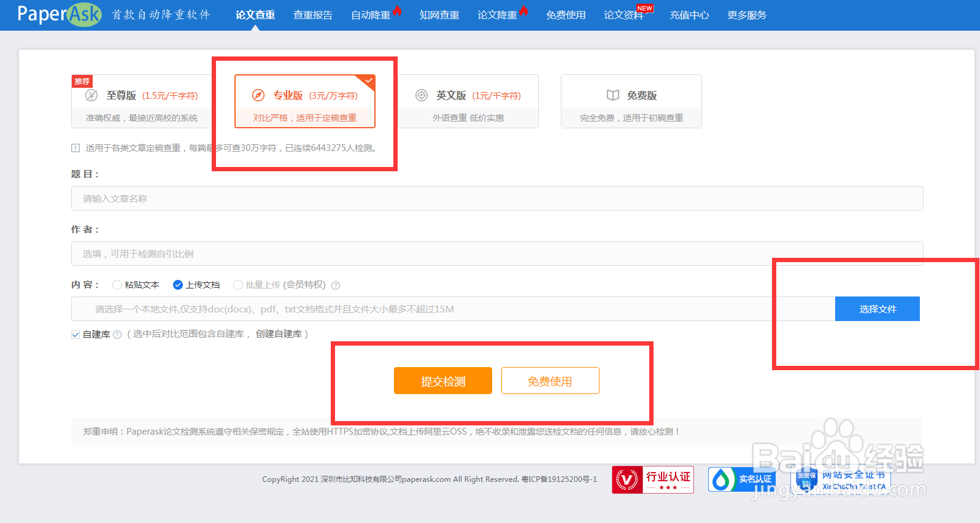
Task: Choose the 免费版 plan card
Action: 631,101
